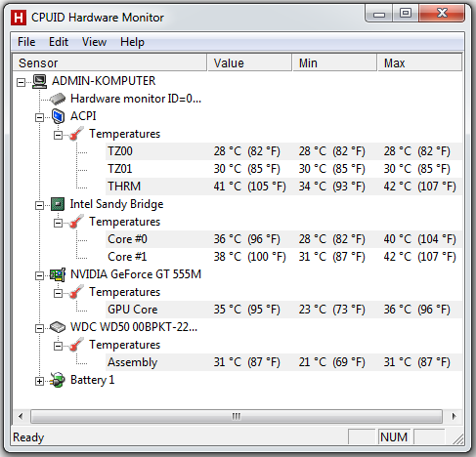Open the Help menu
Image resolution: width=476 pixels, height=457 pixels.
click(132, 42)
